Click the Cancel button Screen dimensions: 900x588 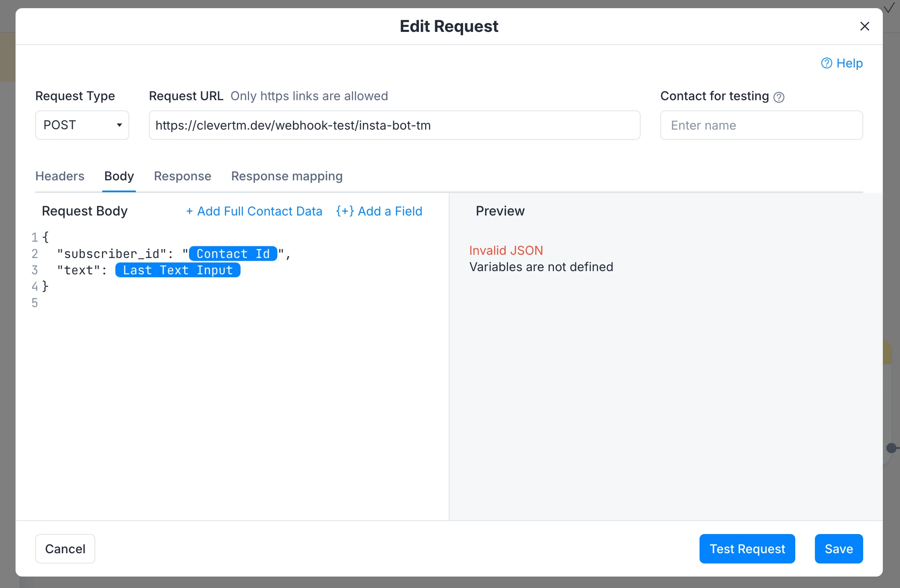65,549
